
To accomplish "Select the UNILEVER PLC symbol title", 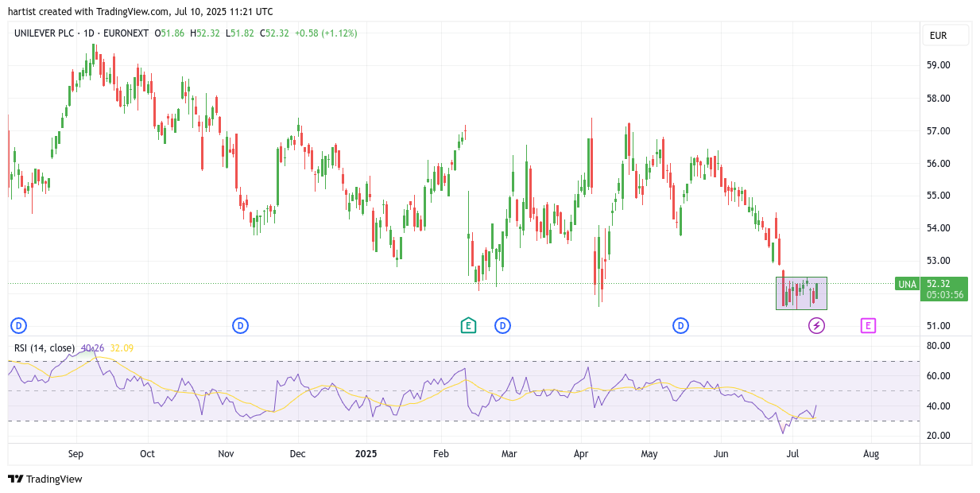I will click(45, 33).
